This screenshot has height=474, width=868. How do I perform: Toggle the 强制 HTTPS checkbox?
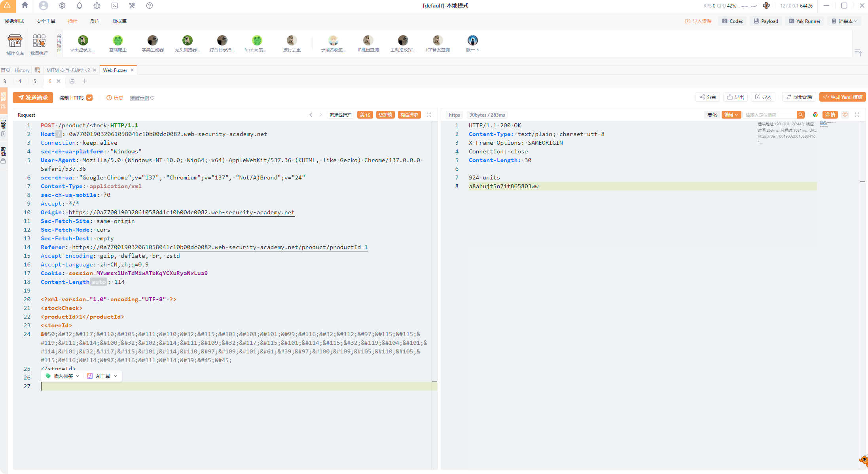tap(89, 98)
